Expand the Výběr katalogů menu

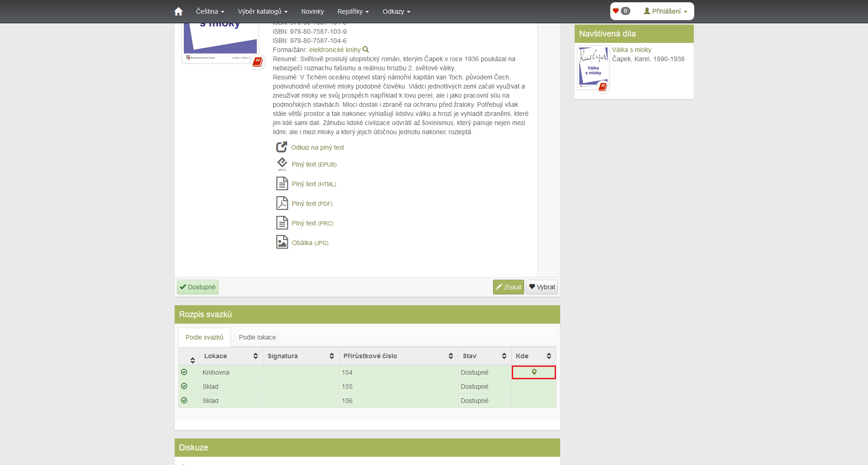tap(262, 11)
